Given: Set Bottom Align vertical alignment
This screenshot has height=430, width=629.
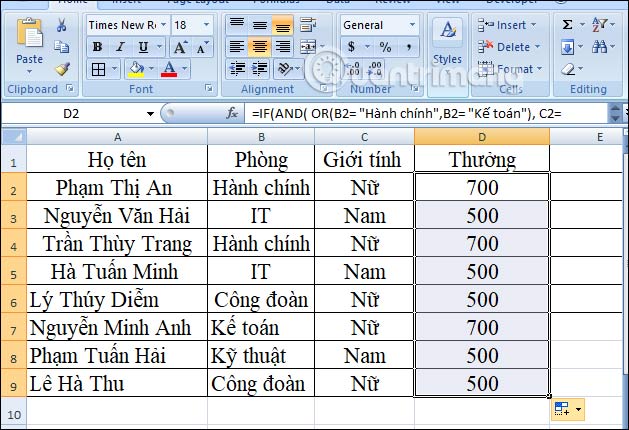Looking at the screenshot, I should (x=282, y=25).
